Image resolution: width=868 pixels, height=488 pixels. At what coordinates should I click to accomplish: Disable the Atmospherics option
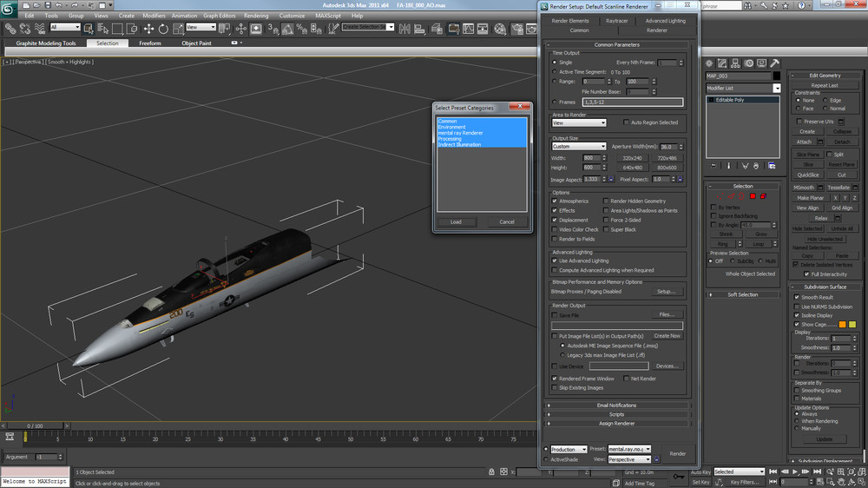tap(555, 201)
